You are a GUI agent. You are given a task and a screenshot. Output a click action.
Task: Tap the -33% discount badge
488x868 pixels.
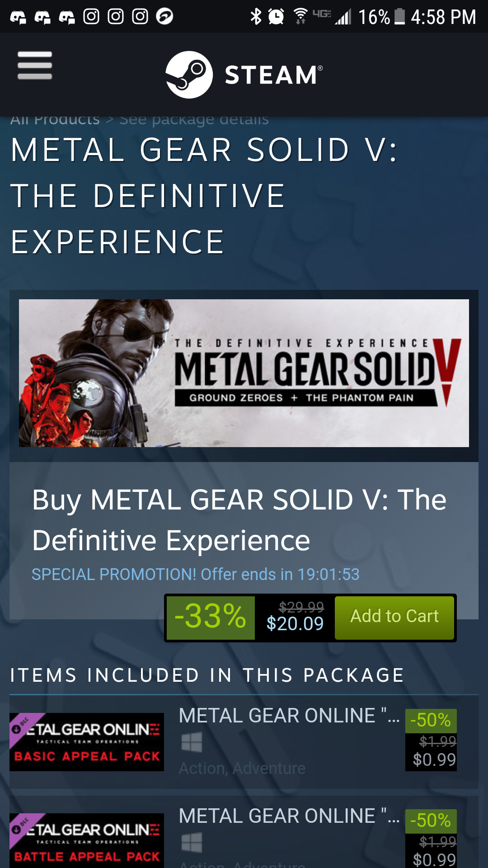click(211, 617)
